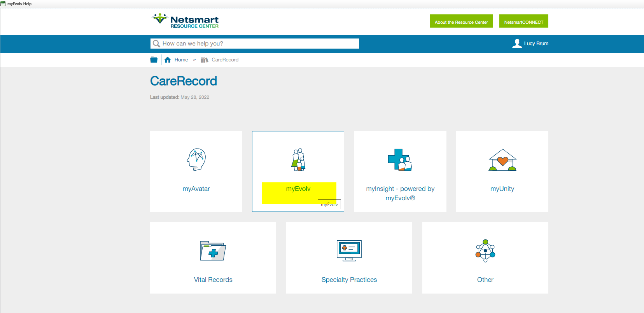Go to Home breadcrumb link
The image size is (644, 313).
[181, 60]
